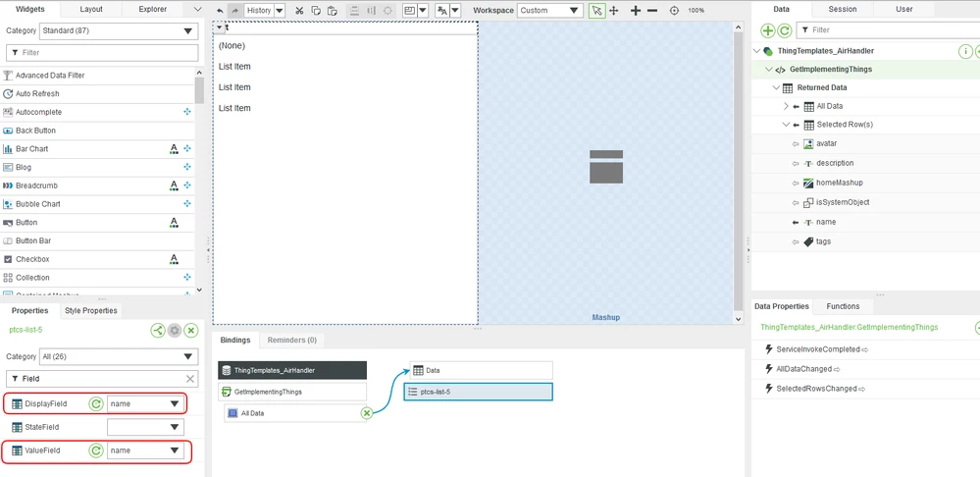Clear the Field filter with X
Image resolution: width=980 pixels, height=477 pixels.
coord(190,379)
